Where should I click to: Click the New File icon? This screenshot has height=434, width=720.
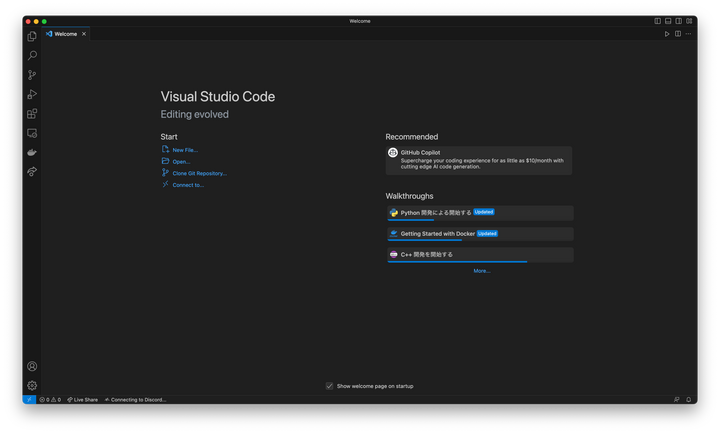pyautogui.click(x=165, y=149)
